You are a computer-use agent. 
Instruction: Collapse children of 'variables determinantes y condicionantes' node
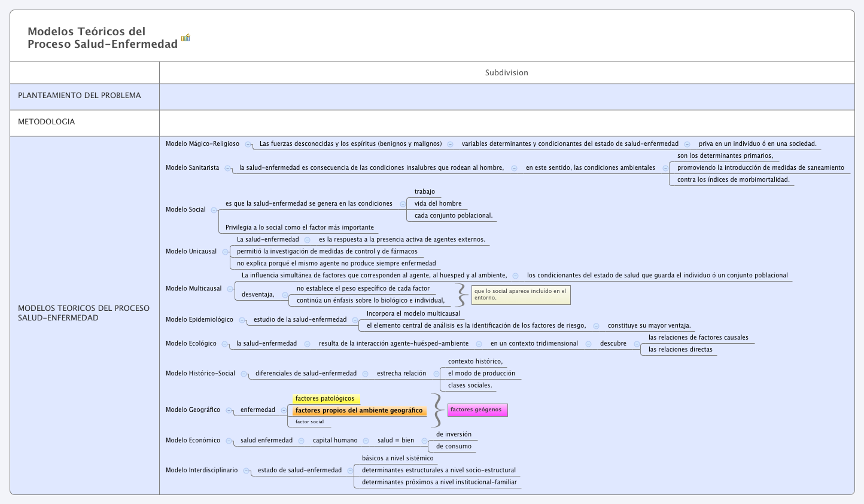point(687,144)
